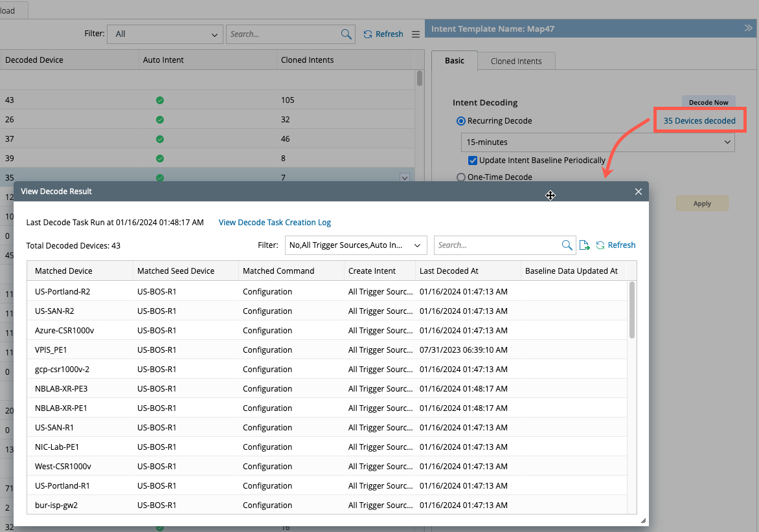Uncheck Update Intent Baseline Periodically
Screen dimensions: 759x532
point(473,161)
